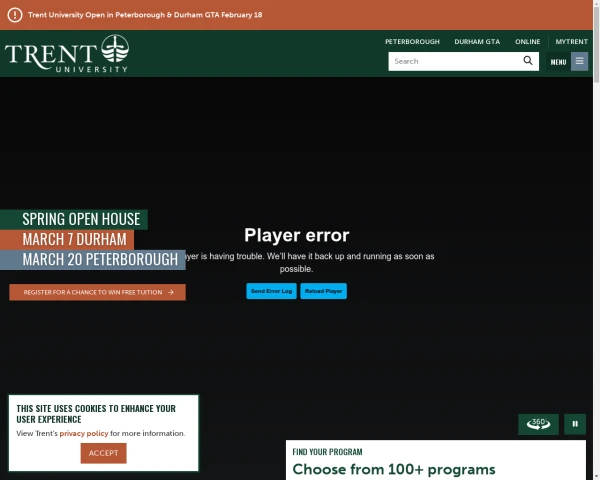Image resolution: width=600 pixels, height=480 pixels.
Task: Click the 'Choose from 100+ programs' heading
Action: [x=394, y=469]
